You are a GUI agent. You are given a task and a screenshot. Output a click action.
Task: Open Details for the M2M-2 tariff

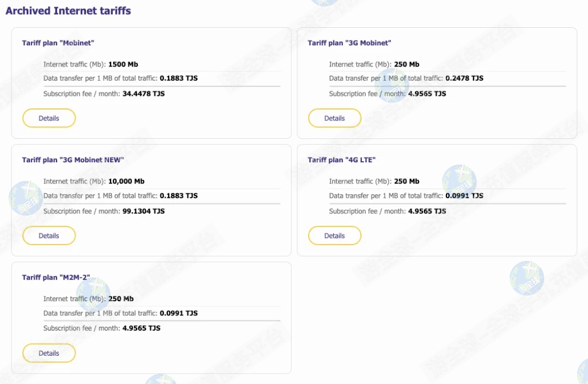coord(48,353)
